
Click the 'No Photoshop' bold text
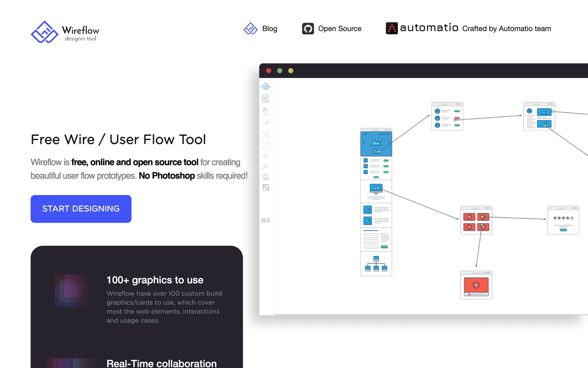click(167, 176)
